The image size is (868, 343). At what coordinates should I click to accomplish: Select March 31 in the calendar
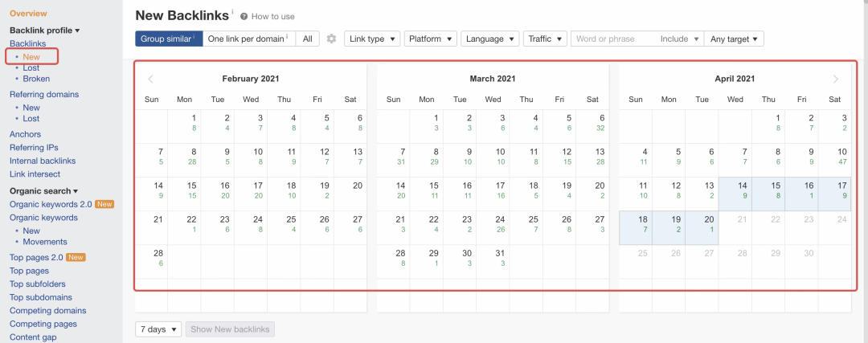tap(493, 262)
